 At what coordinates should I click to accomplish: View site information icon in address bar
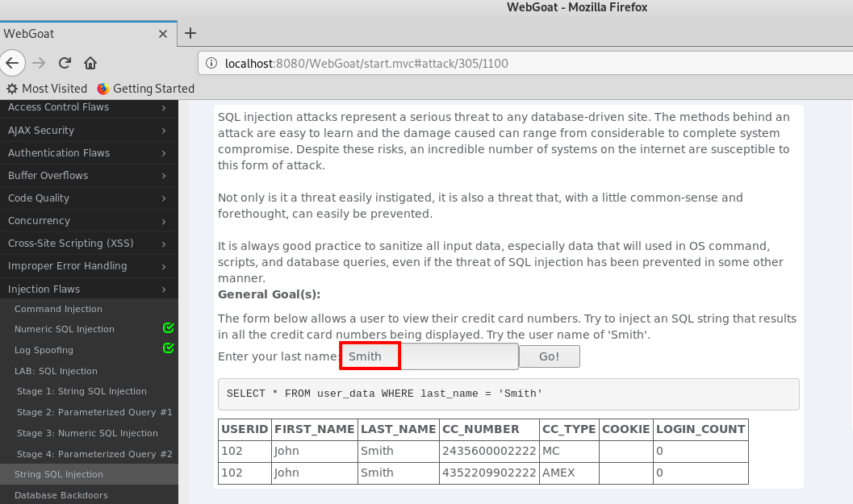coord(211,63)
